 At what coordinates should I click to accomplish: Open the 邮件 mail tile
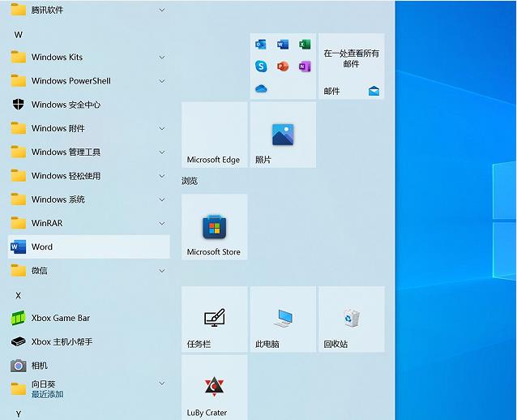point(352,66)
